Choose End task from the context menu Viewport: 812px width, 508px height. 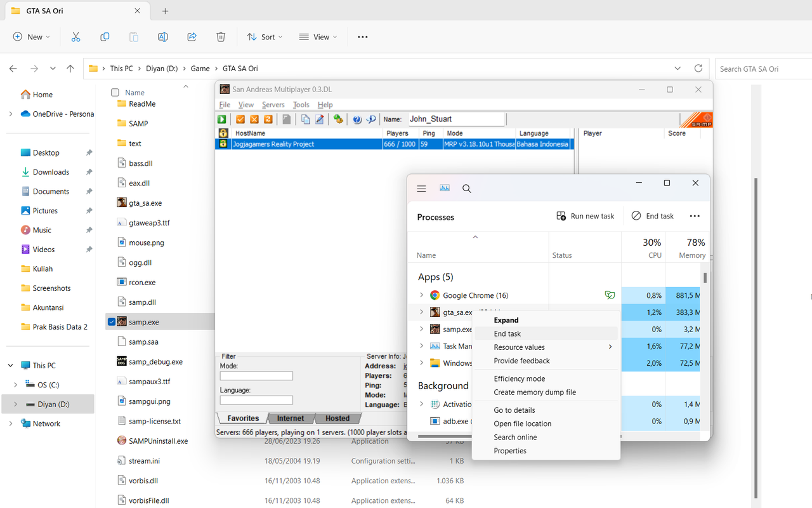(546, 333)
